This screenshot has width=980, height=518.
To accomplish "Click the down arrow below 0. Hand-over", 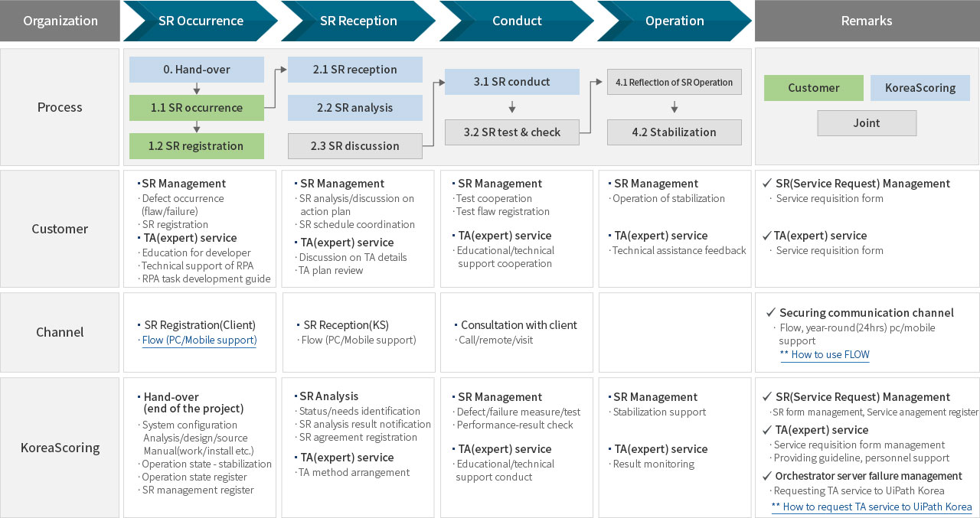I will [x=197, y=88].
